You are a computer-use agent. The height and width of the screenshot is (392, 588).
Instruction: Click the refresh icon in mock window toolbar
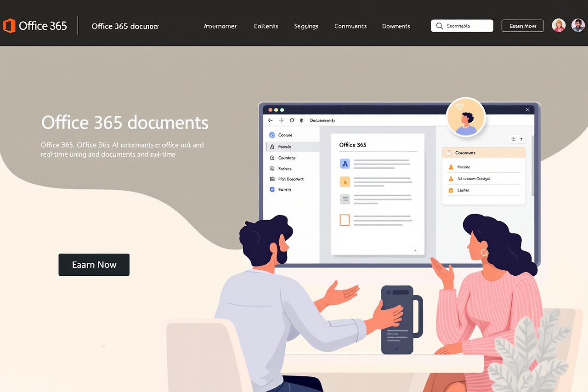pyautogui.click(x=292, y=120)
